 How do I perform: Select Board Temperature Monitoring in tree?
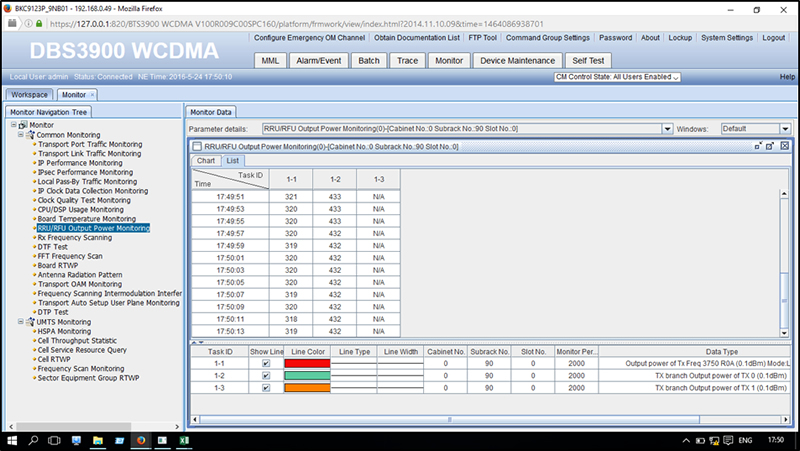pyautogui.click(x=87, y=219)
